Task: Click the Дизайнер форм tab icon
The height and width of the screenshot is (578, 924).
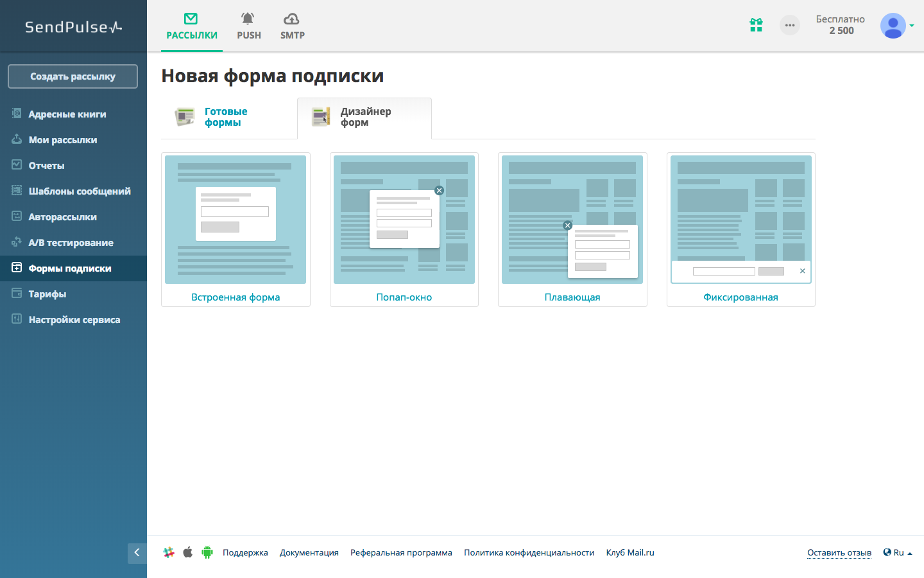Action: [321, 116]
